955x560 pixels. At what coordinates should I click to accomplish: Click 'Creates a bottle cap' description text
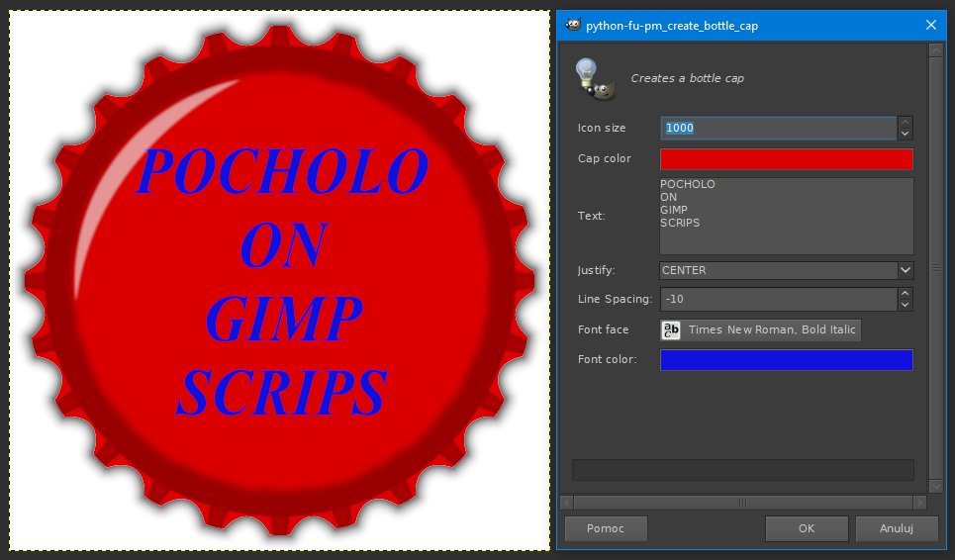click(687, 78)
